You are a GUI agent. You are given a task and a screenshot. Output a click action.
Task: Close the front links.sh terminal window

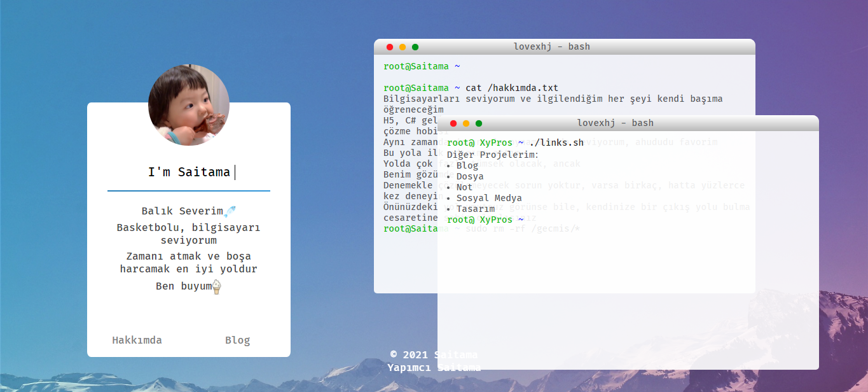point(453,123)
